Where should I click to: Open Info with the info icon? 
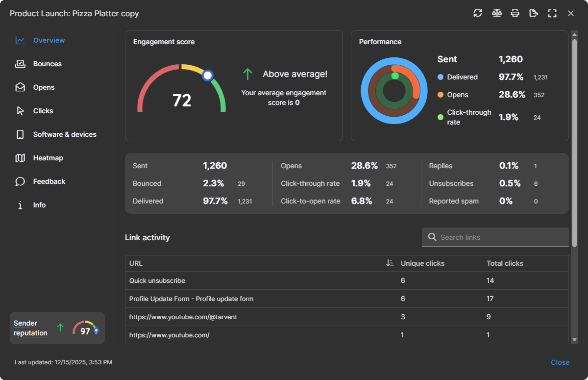20,205
